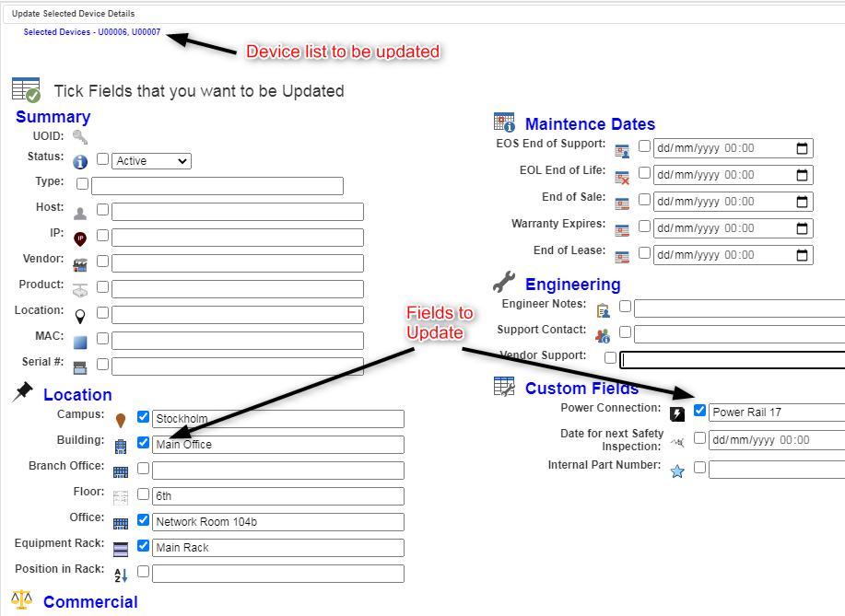Click the Equipment Rack icon
845x616 pixels.
tap(121, 549)
